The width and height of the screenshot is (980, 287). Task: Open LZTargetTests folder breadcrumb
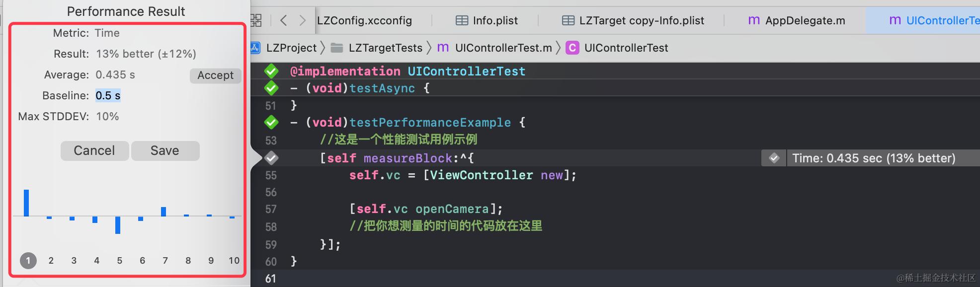click(x=385, y=48)
